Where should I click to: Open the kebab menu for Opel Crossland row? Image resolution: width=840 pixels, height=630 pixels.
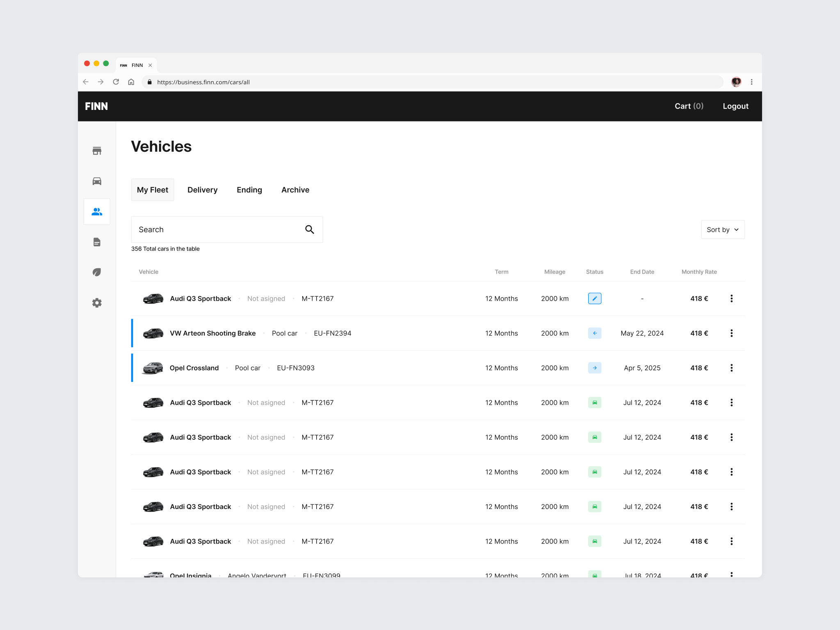click(732, 368)
